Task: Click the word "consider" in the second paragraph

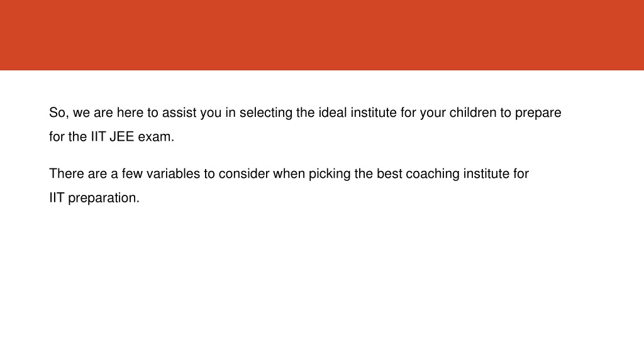Action: 244,173
